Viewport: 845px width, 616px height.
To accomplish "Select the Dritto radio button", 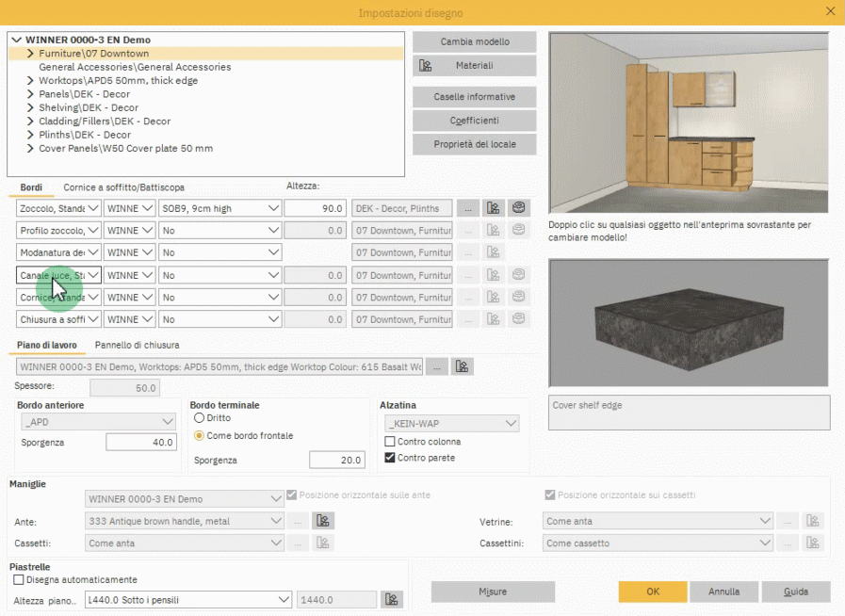I will click(199, 417).
